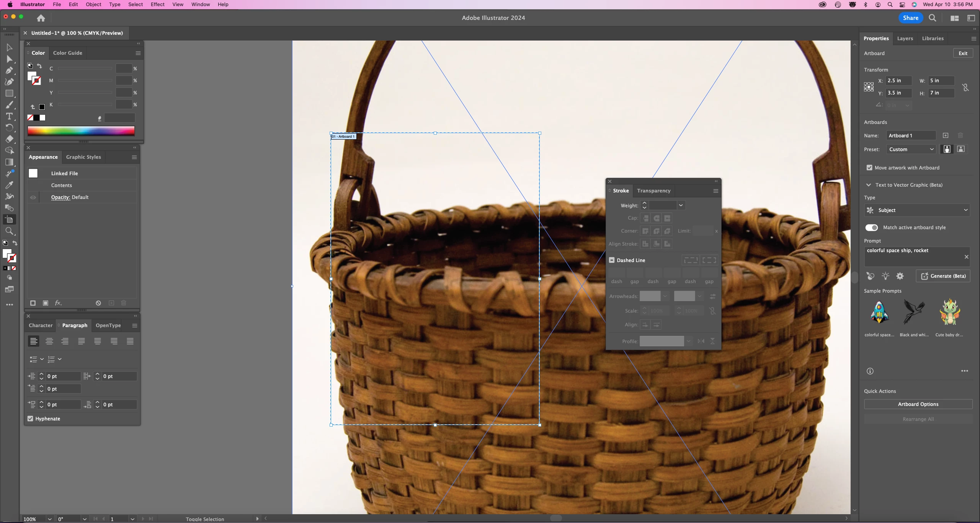Click the new artboard plus icon
This screenshot has height=523, width=980.
point(946,135)
